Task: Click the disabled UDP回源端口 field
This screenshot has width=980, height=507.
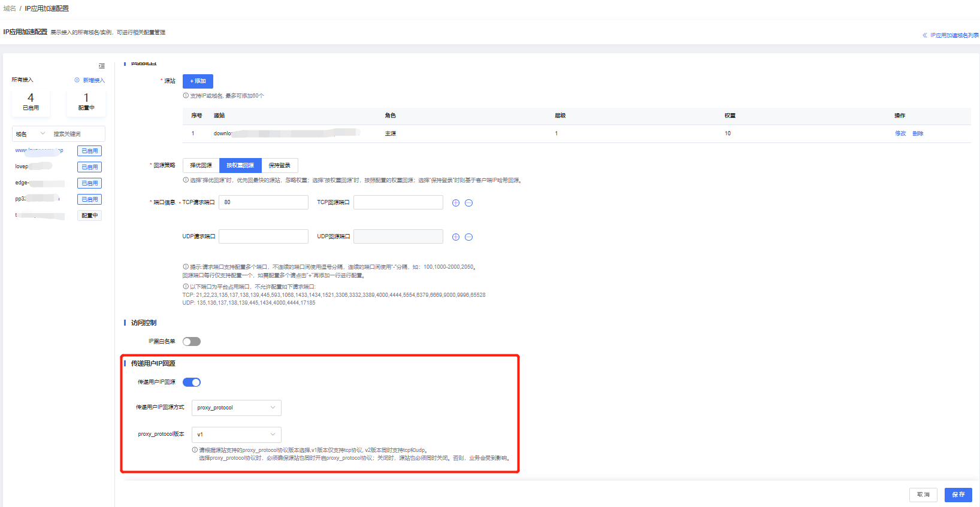Action: click(398, 236)
